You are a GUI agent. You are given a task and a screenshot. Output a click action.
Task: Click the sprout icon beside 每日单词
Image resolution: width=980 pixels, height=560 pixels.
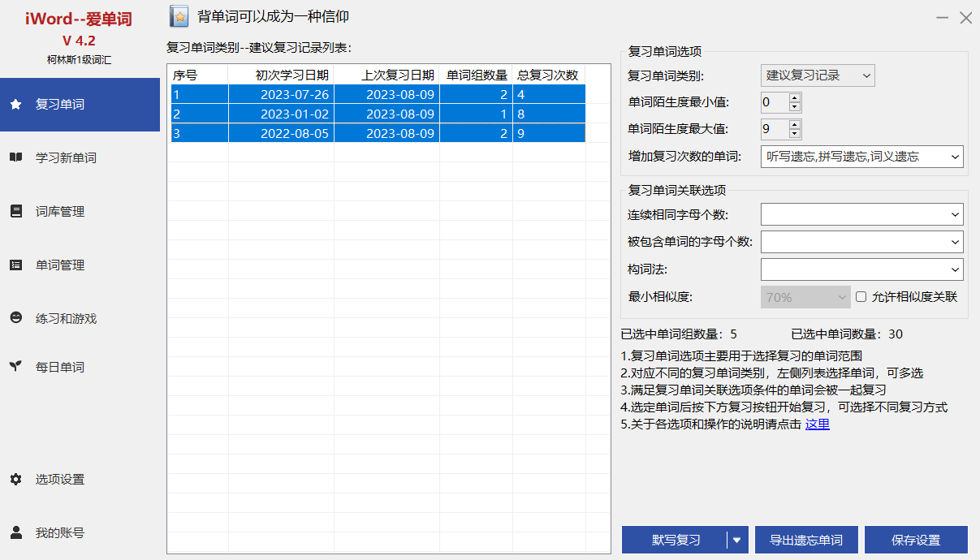15,367
